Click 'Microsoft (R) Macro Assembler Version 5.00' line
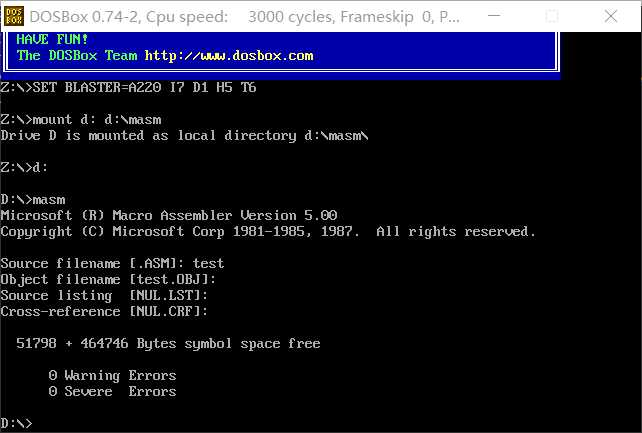Image resolution: width=642 pixels, height=433 pixels. click(x=169, y=215)
